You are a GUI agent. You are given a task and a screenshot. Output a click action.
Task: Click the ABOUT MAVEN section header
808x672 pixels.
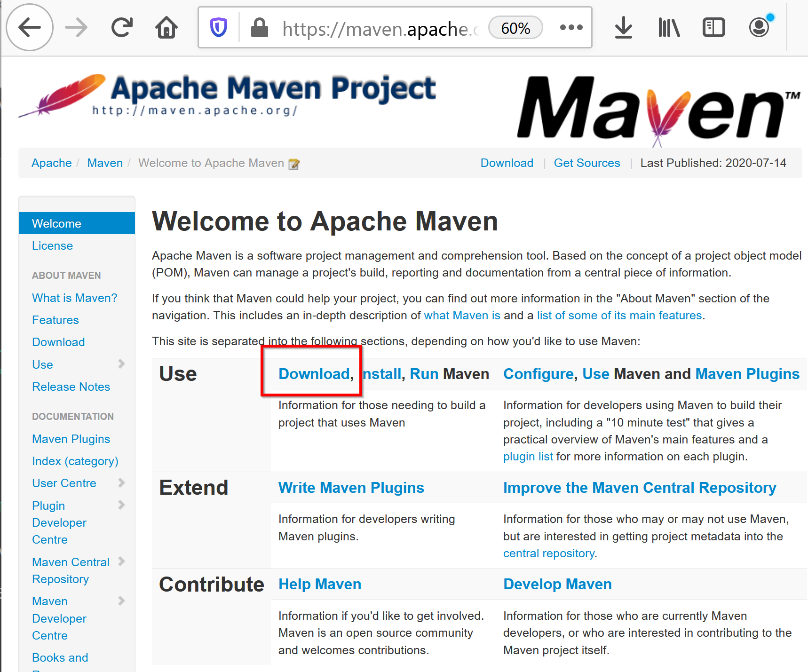pyautogui.click(x=66, y=276)
